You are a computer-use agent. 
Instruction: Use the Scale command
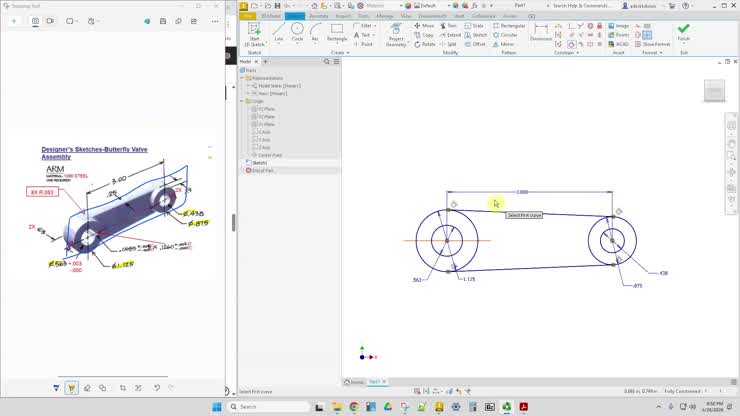coord(474,26)
